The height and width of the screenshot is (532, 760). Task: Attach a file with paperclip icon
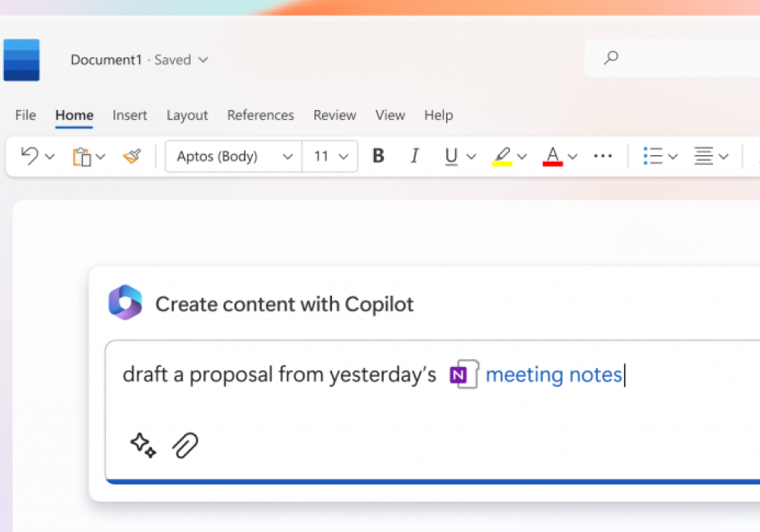coord(185,445)
